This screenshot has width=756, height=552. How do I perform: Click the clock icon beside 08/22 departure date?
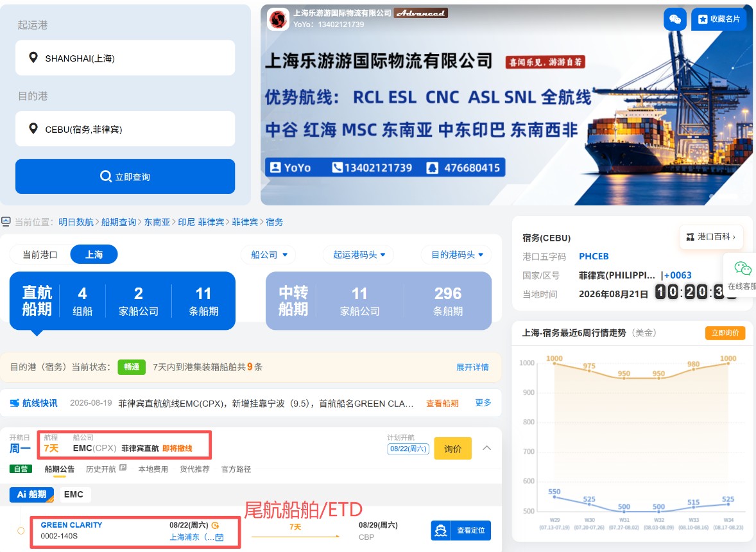(x=216, y=525)
